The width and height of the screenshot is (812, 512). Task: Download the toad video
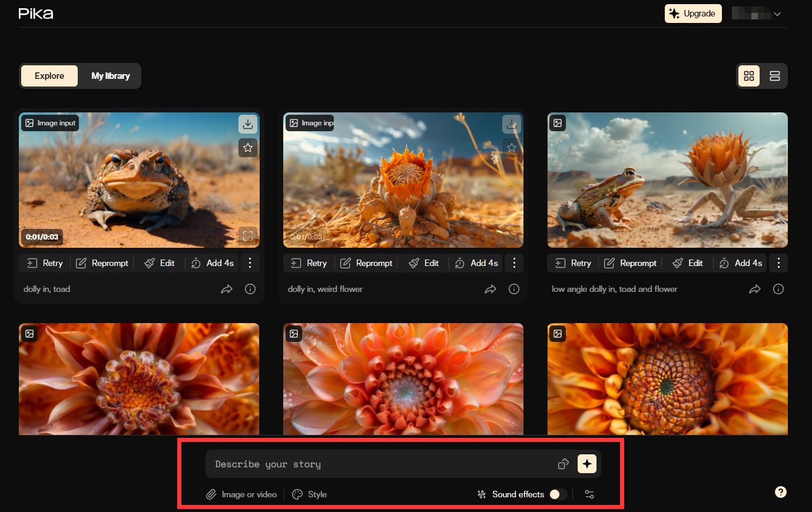[248, 124]
